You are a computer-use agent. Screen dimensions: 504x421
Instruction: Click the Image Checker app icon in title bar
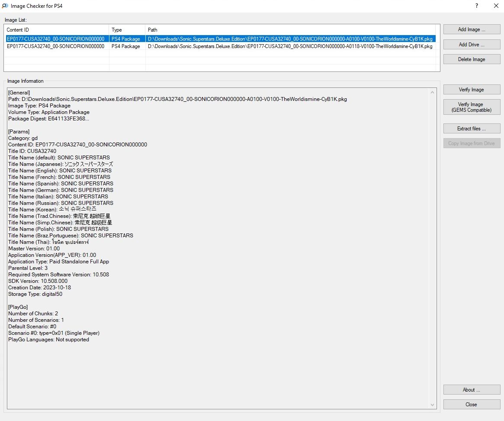tap(5, 6)
